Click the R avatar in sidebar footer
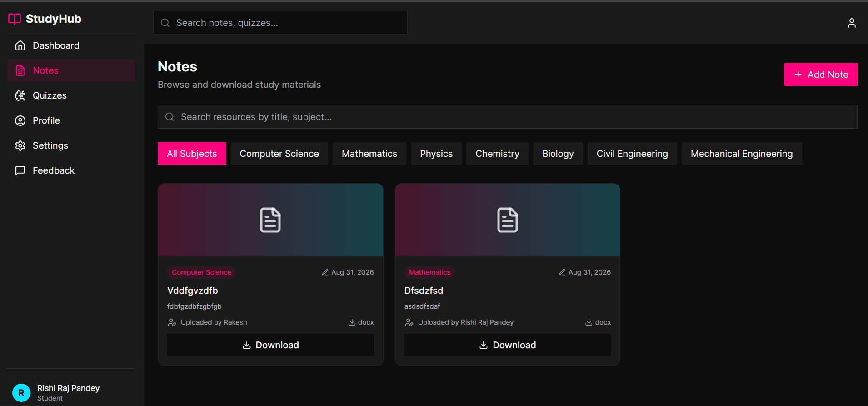Viewport: 868px width, 406px height. 21,393
